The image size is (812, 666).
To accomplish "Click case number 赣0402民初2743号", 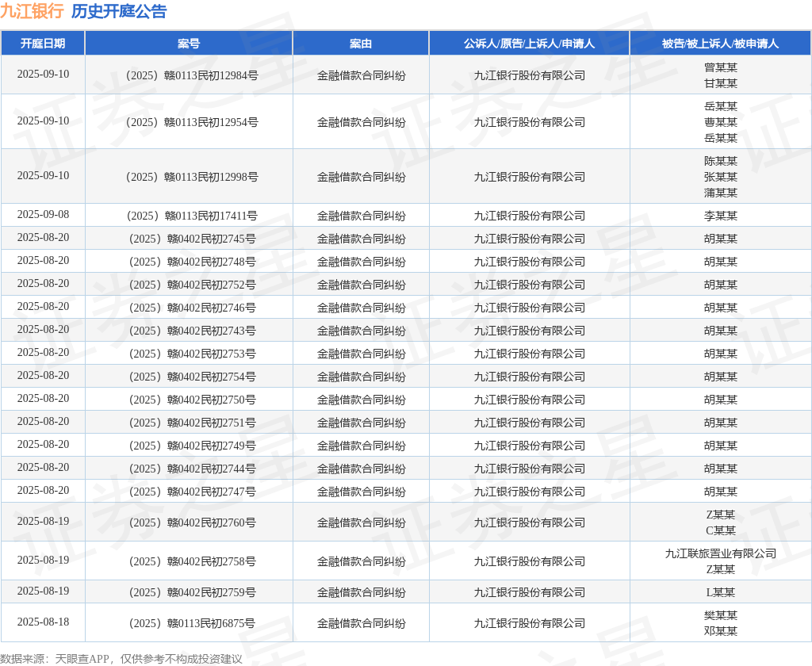I will coord(192,331).
